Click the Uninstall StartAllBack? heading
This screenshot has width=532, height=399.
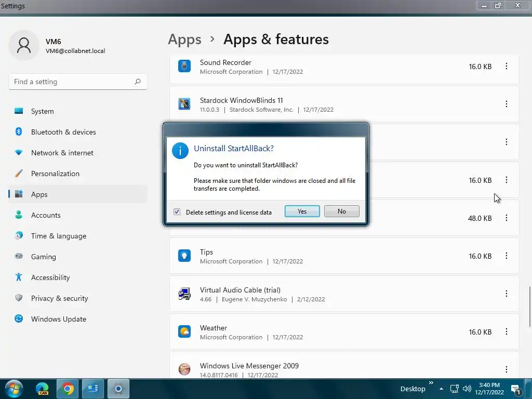[x=234, y=148]
